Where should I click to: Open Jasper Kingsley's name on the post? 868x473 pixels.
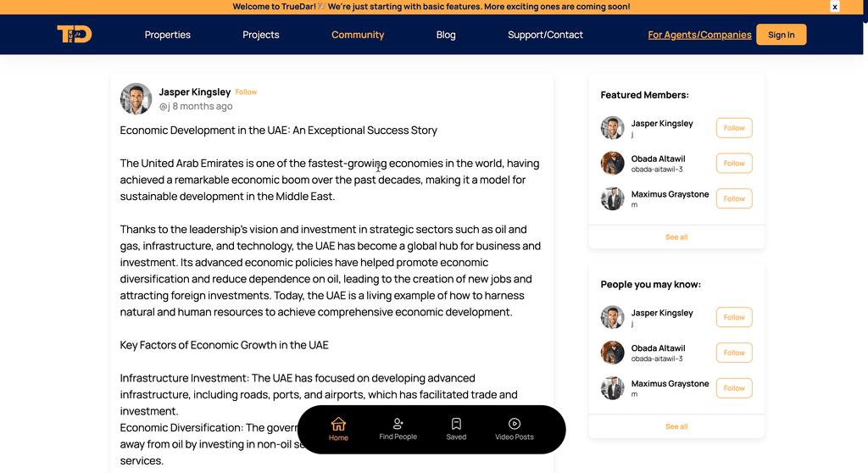coord(194,92)
